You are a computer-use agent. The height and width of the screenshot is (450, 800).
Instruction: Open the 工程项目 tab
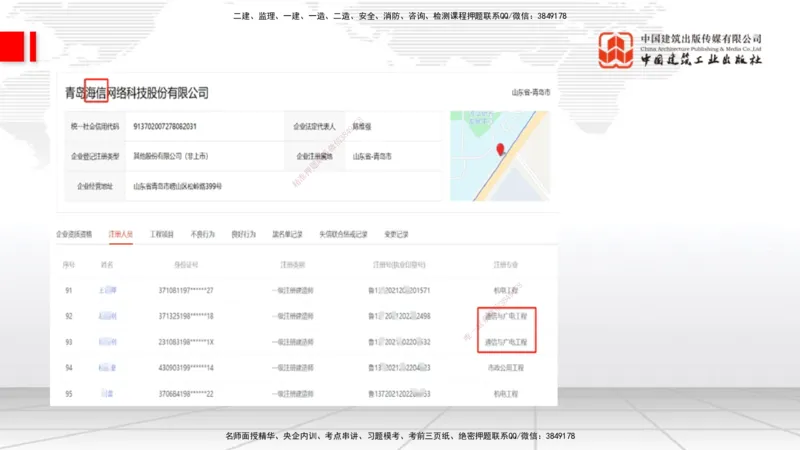click(162, 234)
